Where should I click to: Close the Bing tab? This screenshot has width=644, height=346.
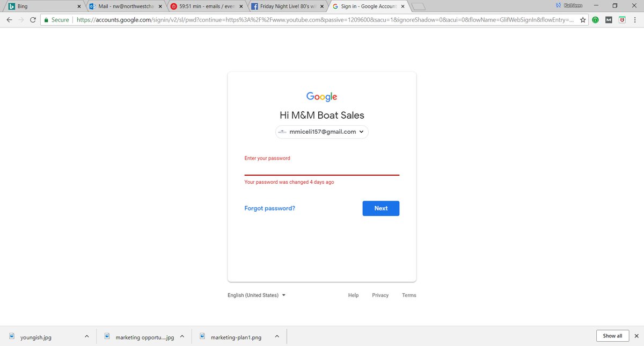tap(79, 6)
